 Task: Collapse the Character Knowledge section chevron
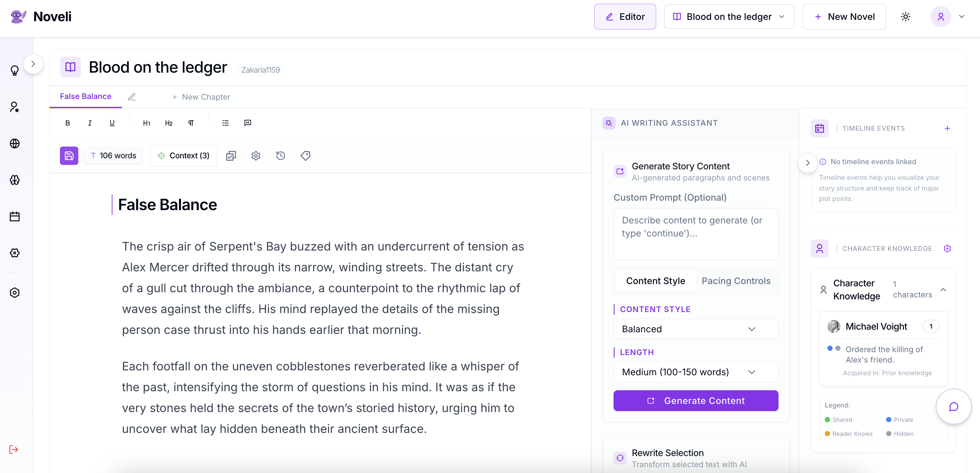pyautogui.click(x=943, y=290)
